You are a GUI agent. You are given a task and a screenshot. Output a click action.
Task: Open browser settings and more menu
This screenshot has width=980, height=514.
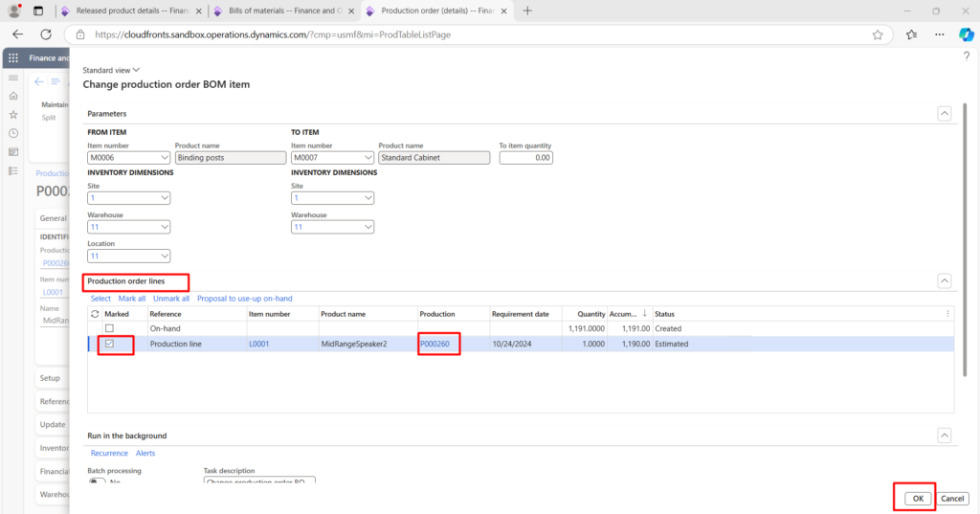pyautogui.click(x=940, y=34)
